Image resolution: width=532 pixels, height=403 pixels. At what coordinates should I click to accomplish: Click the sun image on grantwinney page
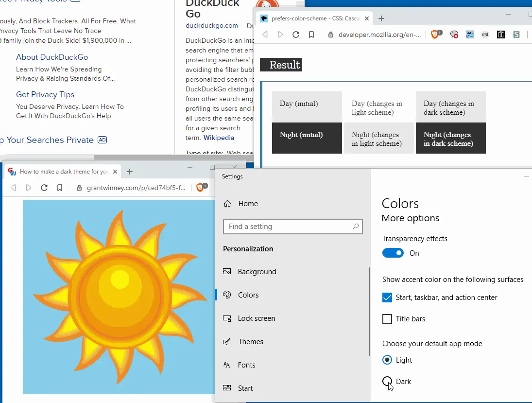119,297
